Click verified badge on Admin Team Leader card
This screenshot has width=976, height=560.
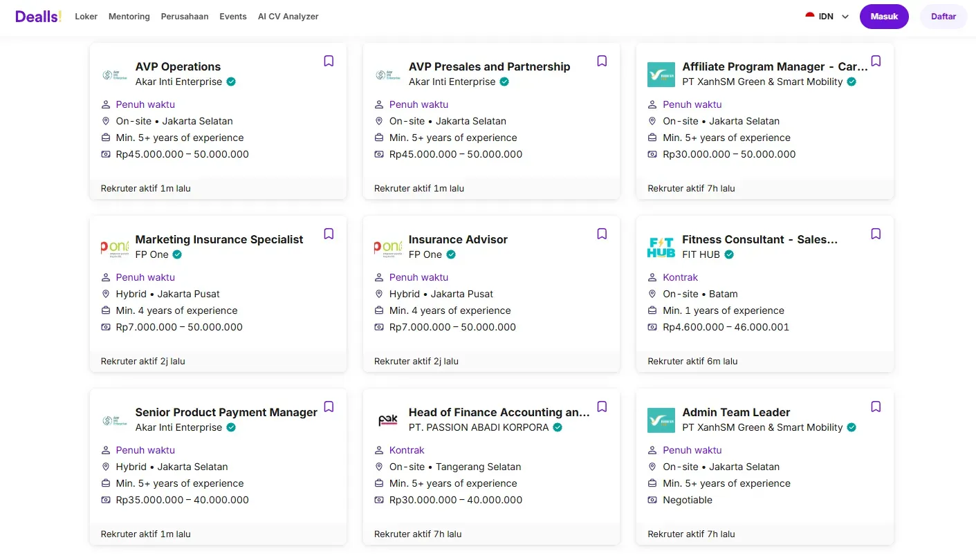[851, 427]
